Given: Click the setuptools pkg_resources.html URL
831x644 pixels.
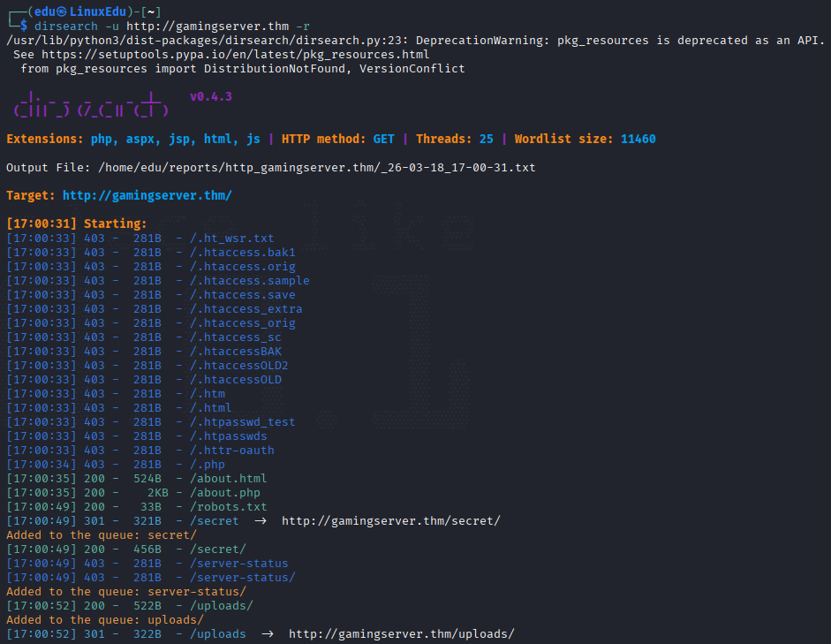Looking at the screenshot, I should 235,55.
